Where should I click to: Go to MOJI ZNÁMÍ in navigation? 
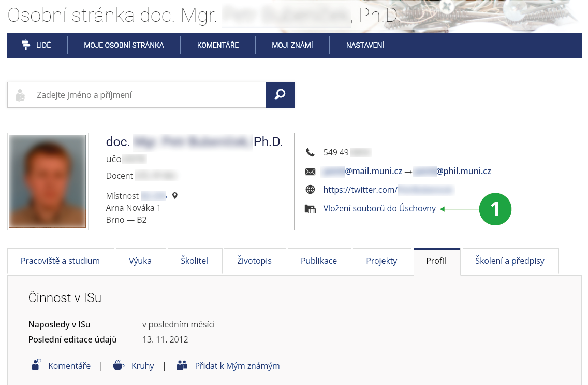pos(292,45)
